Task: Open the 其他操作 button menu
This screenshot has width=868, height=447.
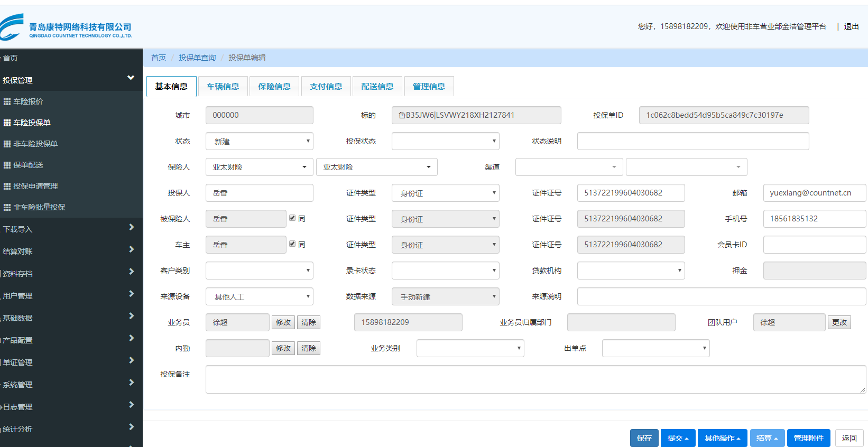Action: click(722, 438)
